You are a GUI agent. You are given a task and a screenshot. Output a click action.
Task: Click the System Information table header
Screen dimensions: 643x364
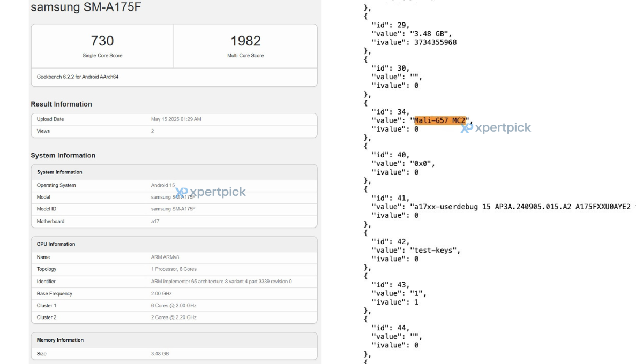[x=59, y=172]
